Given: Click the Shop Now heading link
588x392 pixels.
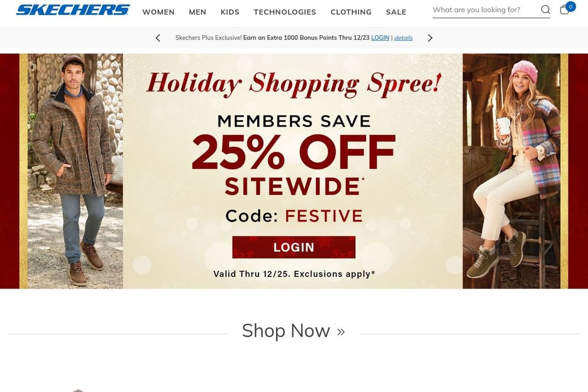Looking at the screenshot, I should [x=286, y=331].
